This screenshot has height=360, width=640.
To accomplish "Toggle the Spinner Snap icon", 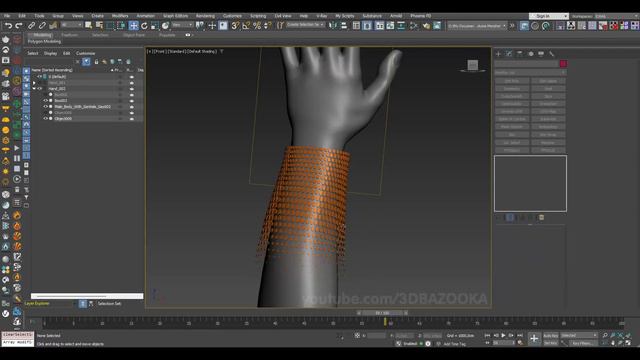I will click(267, 26).
